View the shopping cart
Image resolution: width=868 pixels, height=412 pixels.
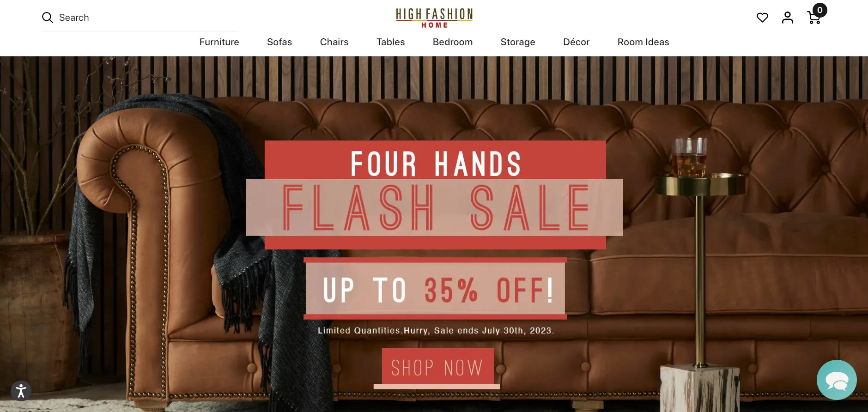tap(813, 18)
